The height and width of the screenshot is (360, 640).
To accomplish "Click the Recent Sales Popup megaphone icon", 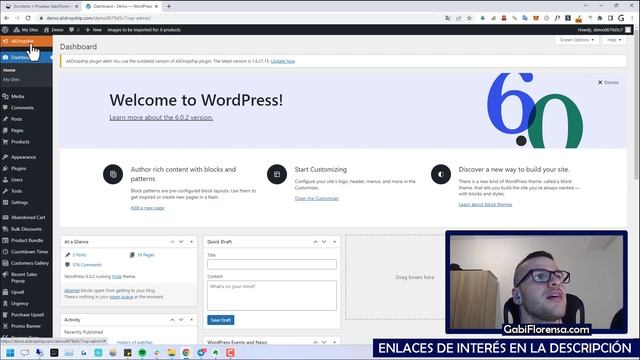I will (x=5, y=275).
